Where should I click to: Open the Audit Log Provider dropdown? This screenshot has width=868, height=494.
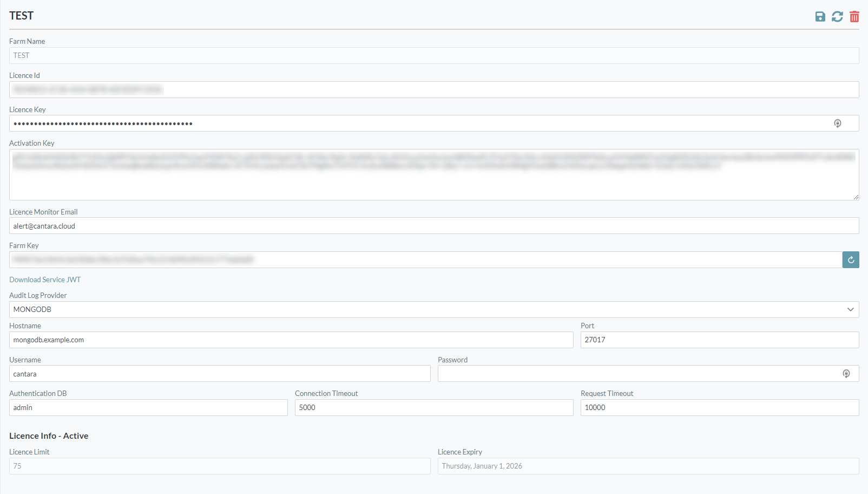tap(433, 309)
